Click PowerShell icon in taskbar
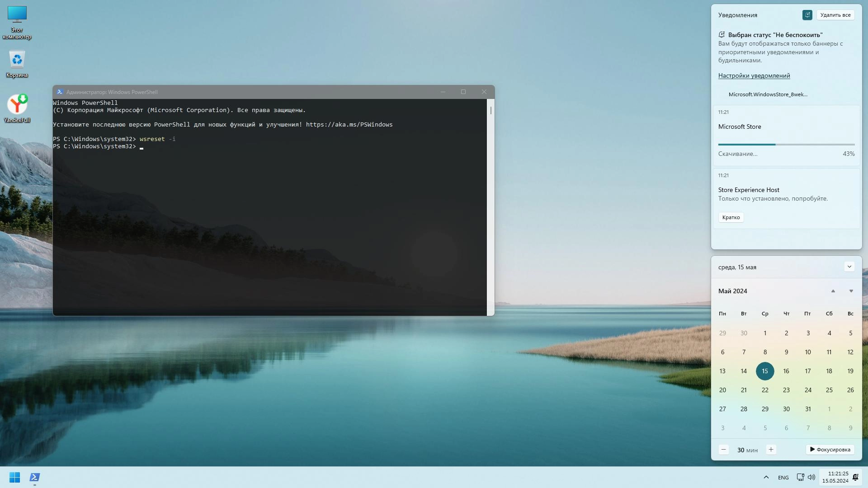868x488 pixels. (x=35, y=477)
